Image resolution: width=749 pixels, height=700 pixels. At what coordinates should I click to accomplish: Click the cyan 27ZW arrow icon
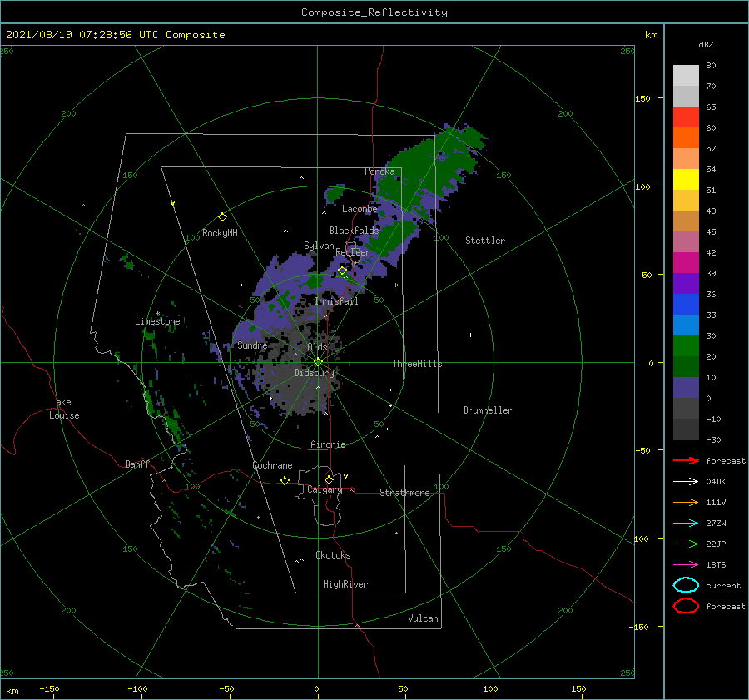(686, 524)
